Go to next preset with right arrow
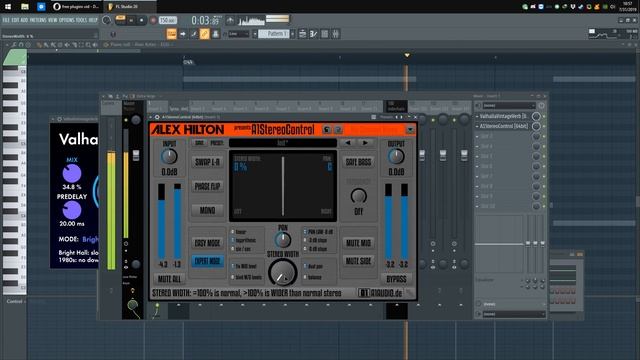Viewport: 640px width, 360px height. (x=365, y=143)
